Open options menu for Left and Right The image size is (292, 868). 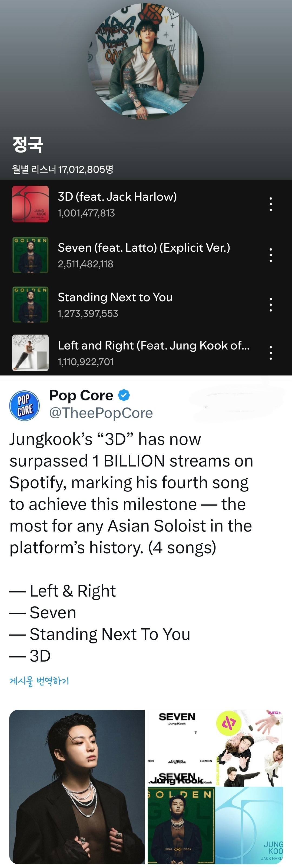point(270,353)
